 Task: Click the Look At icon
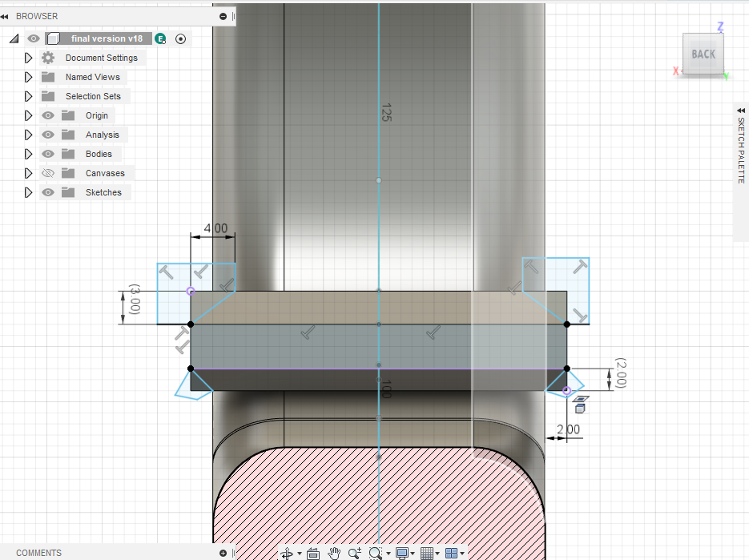[313, 554]
